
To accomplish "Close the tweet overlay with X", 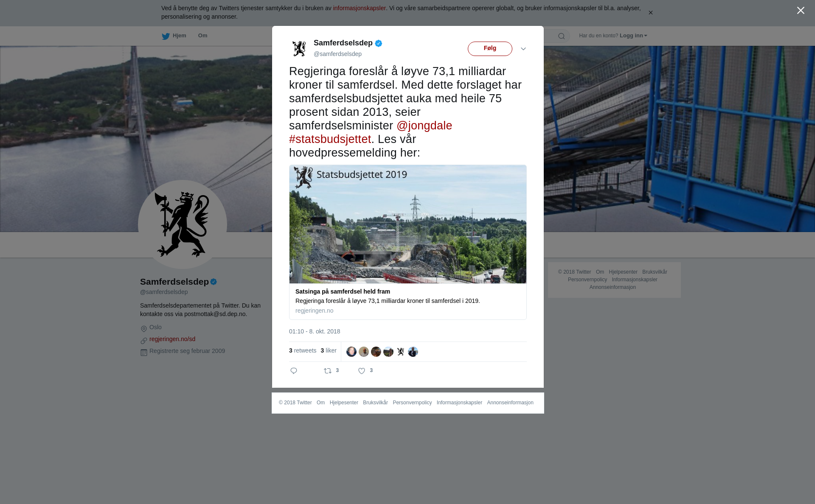I will tap(801, 11).
